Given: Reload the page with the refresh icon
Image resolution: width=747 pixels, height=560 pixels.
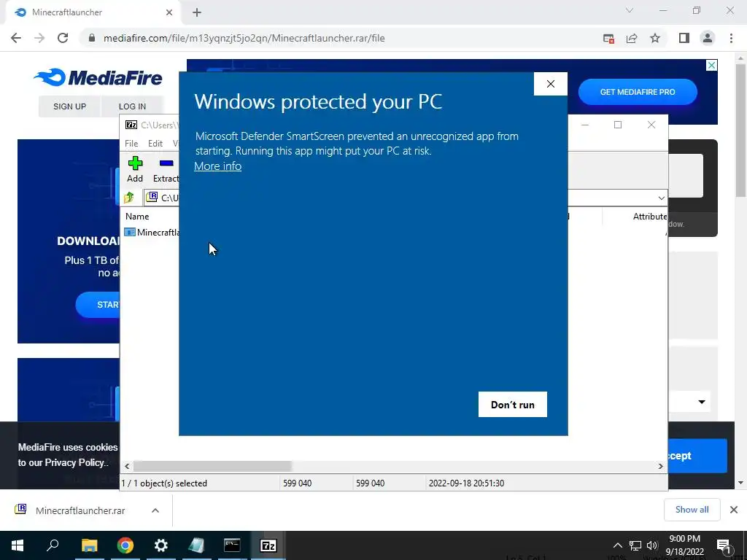Looking at the screenshot, I should (x=63, y=38).
